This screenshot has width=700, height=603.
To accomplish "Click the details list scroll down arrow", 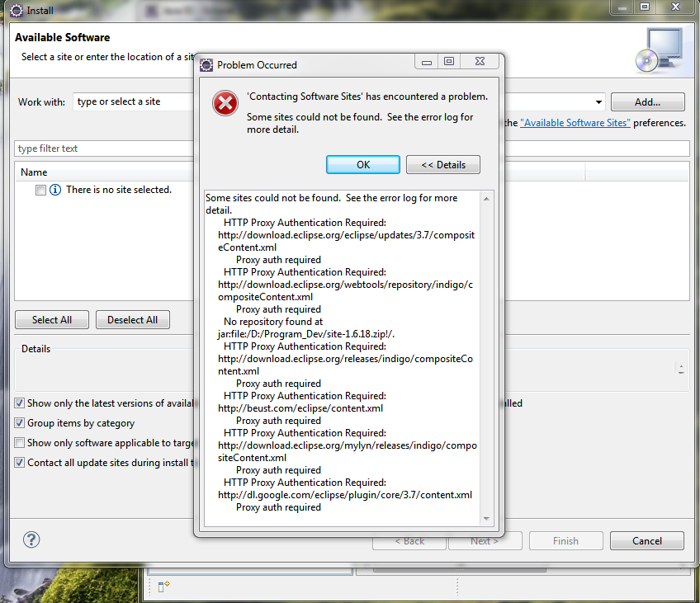I will coord(486,519).
